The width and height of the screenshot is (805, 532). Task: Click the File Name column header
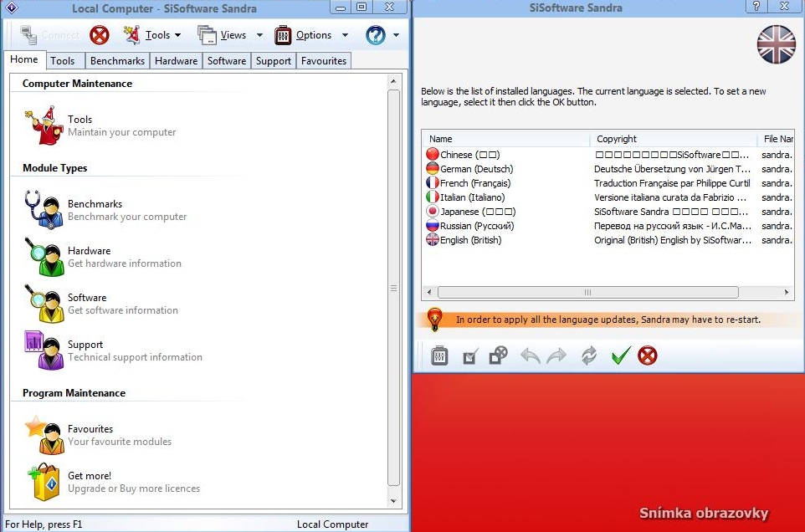(x=776, y=139)
